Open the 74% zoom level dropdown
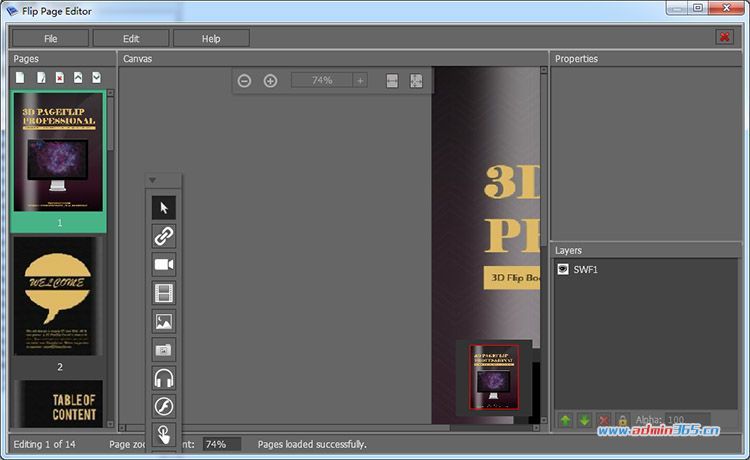This screenshot has width=750, height=460. (x=360, y=80)
